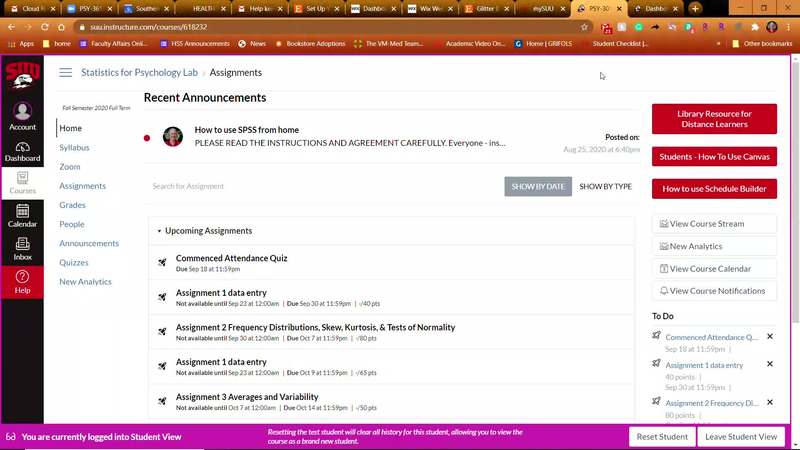
Task: Dismiss Assignment 1 data entry to-do item
Action: [769, 364]
